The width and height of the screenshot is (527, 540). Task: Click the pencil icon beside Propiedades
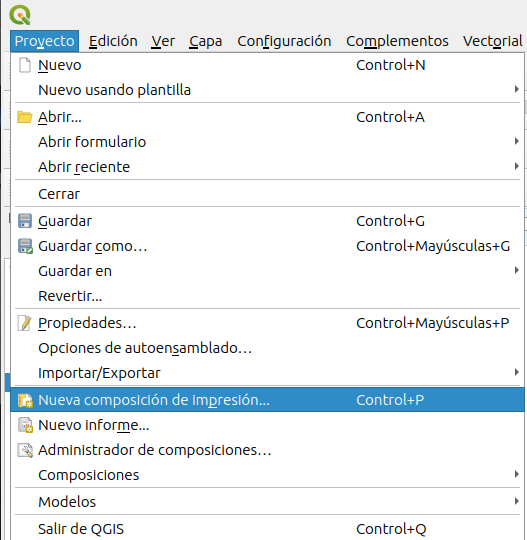[x=25, y=323]
